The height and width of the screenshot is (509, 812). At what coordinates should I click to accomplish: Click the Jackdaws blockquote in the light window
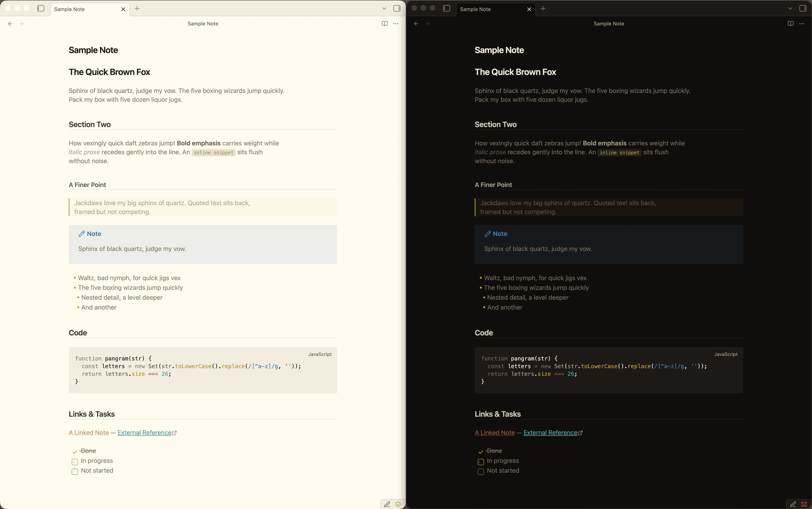click(203, 207)
